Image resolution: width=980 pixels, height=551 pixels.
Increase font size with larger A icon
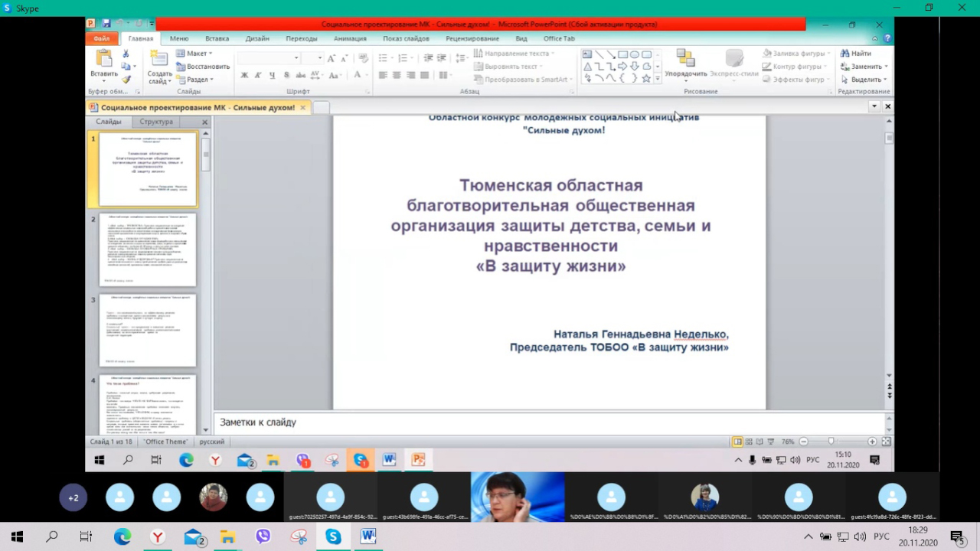(x=332, y=58)
